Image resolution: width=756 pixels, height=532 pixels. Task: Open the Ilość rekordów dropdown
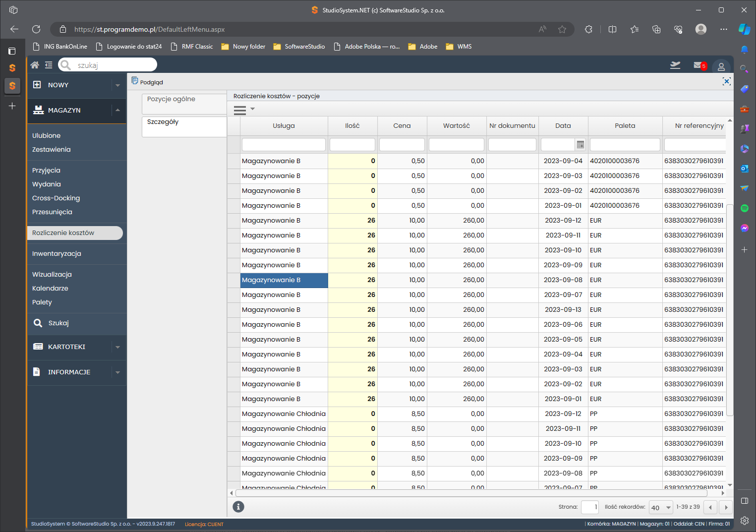[x=661, y=507]
